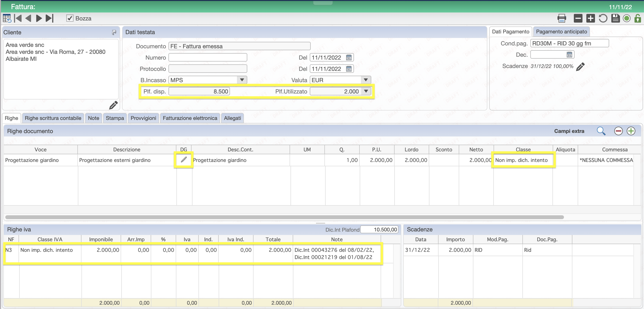Edit client with pencil icon
644x309 pixels.
(x=113, y=105)
